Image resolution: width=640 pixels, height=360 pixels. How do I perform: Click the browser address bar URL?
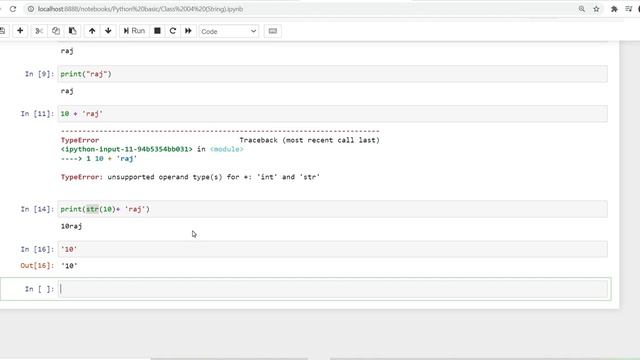(x=140, y=9)
